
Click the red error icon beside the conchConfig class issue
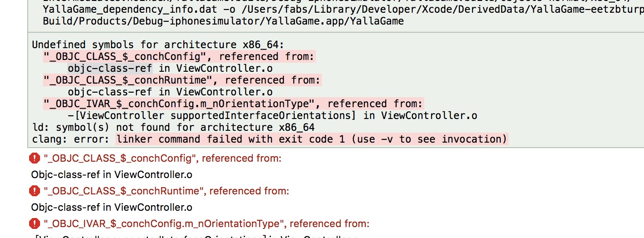pos(35,158)
